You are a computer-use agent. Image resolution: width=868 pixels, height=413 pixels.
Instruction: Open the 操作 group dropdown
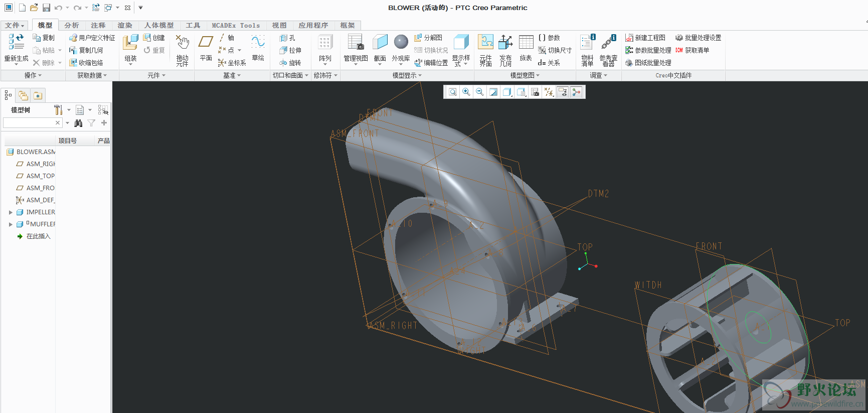coord(33,75)
